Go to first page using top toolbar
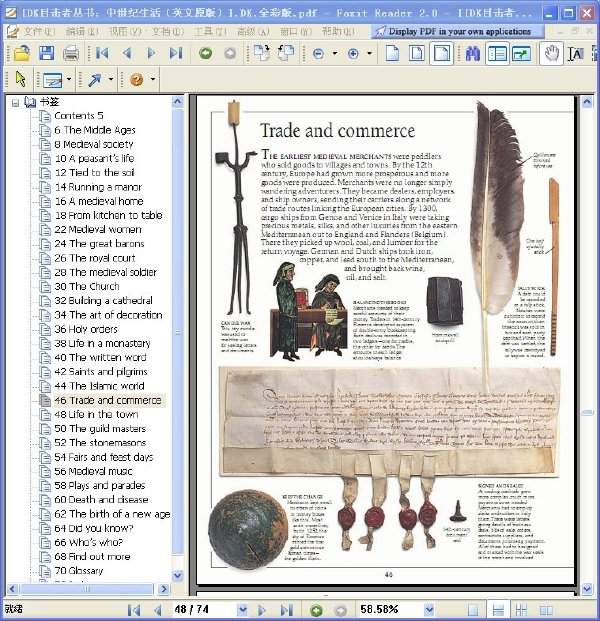 coord(102,53)
